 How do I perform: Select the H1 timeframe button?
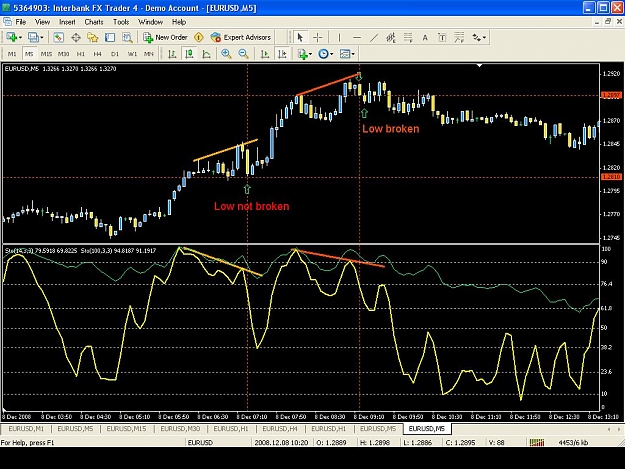click(81, 54)
